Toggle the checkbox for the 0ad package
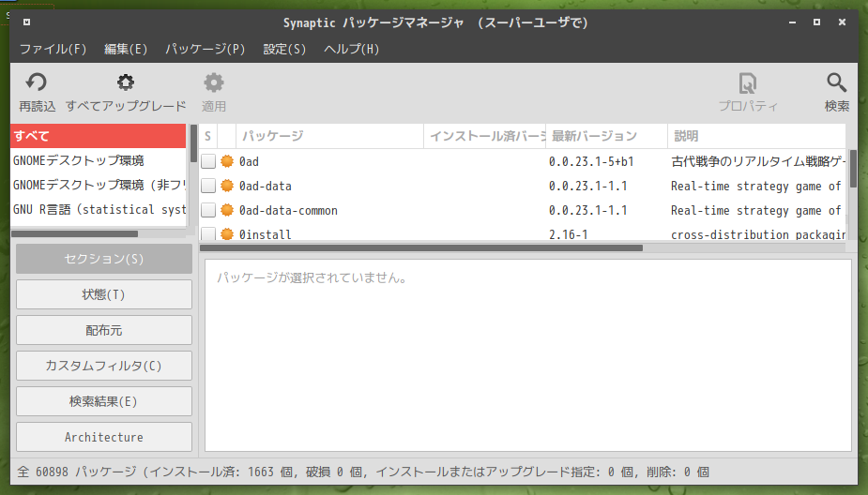 click(x=208, y=161)
